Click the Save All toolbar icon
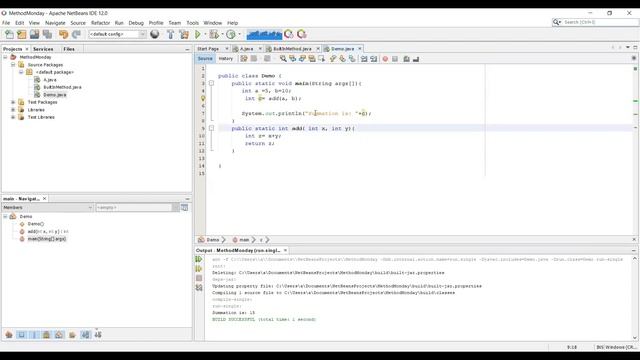The height and width of the screenshot is (360, 640). pos(47,34)
